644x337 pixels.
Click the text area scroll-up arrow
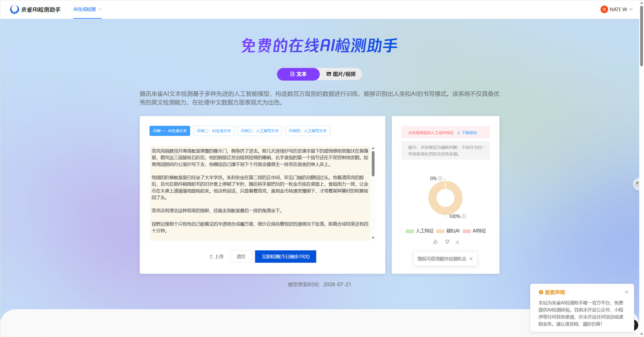[x=373, y=148]
